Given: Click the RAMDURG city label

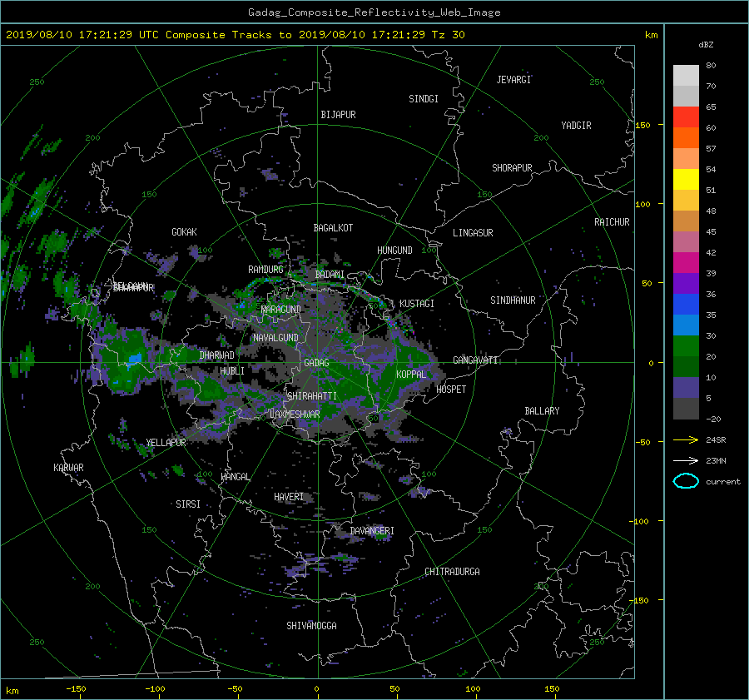Looking at the screenshot, I should [265, 270].
